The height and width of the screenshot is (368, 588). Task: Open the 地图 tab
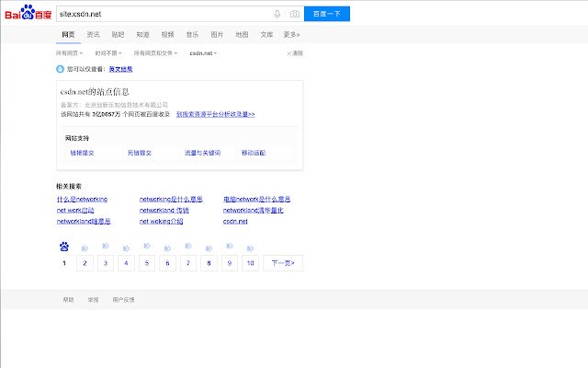[x=242, y=35]
